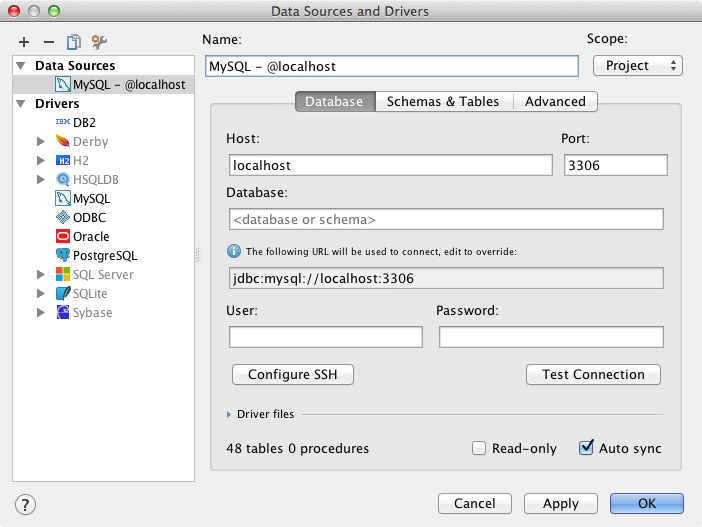Click the MySQL dolphin icon in Data Sources
Image resolution: width=702 pixels, height=527 pixels.
click(63, 84)
